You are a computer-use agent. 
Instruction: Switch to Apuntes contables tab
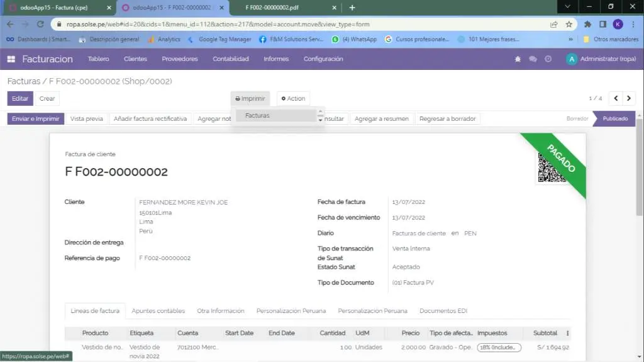(158, 311)
